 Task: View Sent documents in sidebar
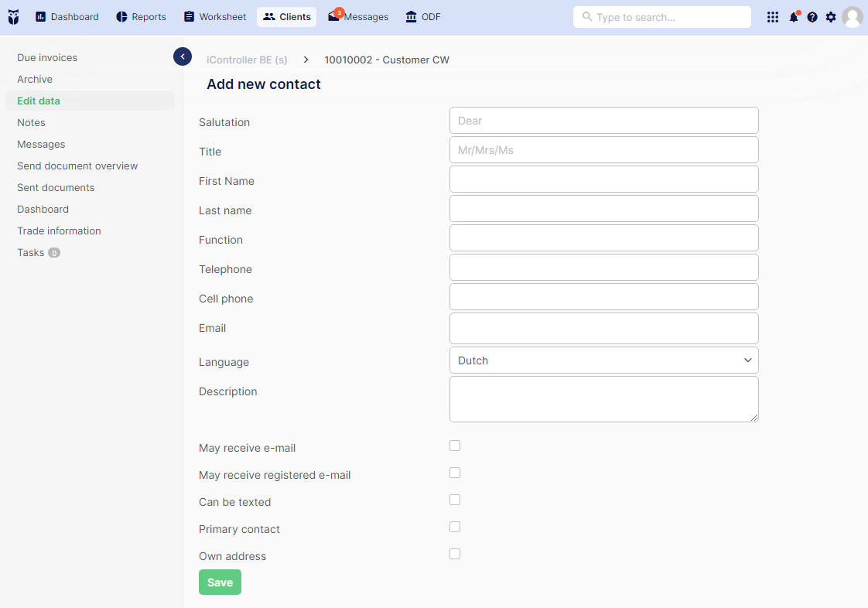(56, 188)
